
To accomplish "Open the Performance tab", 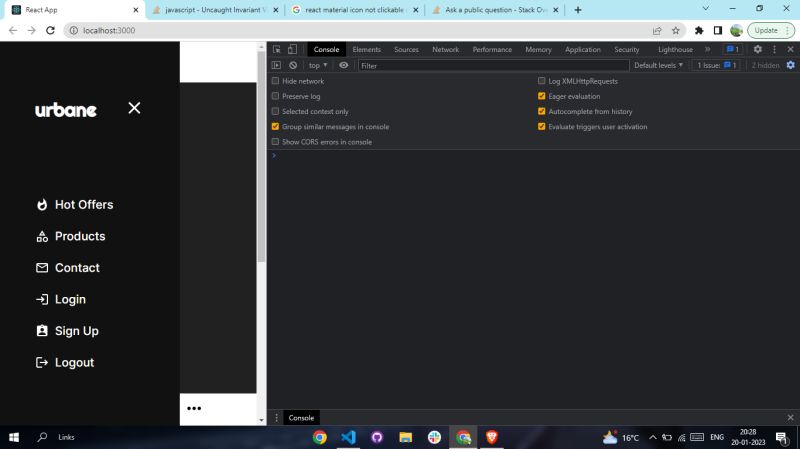I will 492,49.
